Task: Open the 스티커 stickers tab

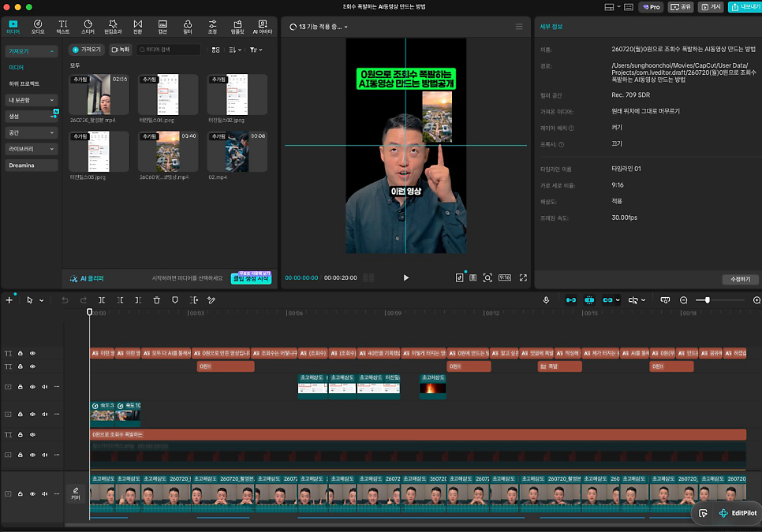Action: point(88,27)
